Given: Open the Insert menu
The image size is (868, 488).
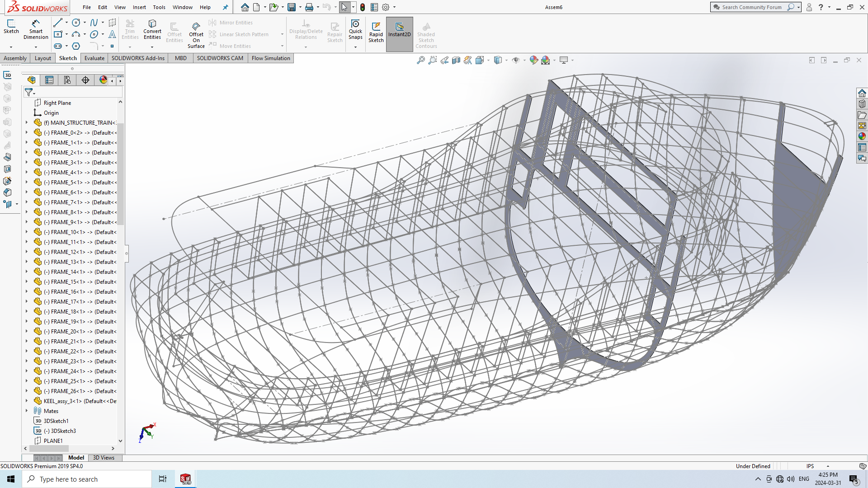Looking at the screenshot, I should 139,7.
